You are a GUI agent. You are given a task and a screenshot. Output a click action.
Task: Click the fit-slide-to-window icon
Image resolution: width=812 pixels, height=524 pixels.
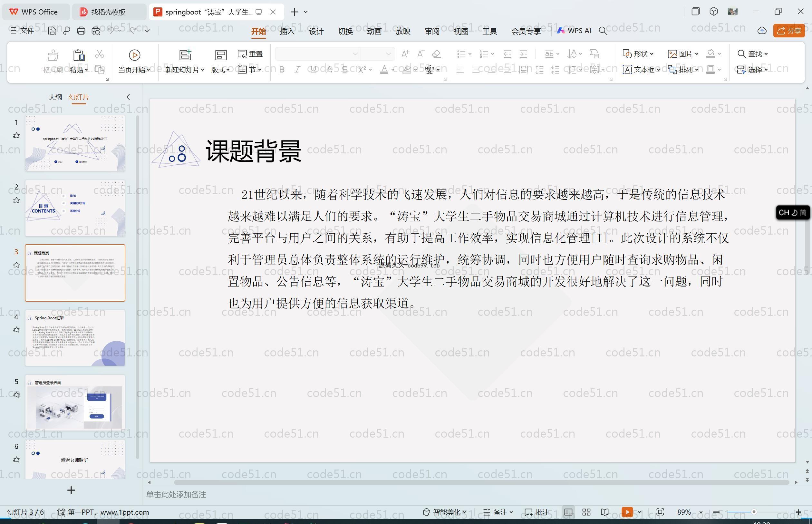[660, 512]
